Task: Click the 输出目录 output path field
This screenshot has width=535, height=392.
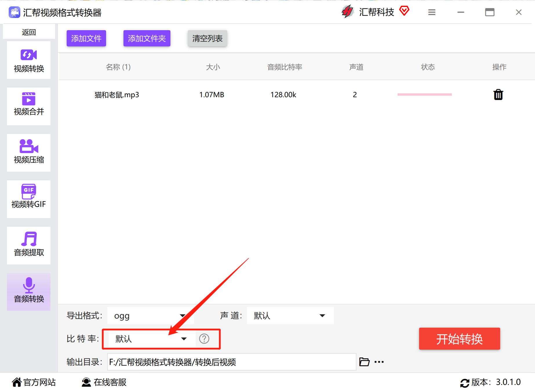Action: [232, 362]
